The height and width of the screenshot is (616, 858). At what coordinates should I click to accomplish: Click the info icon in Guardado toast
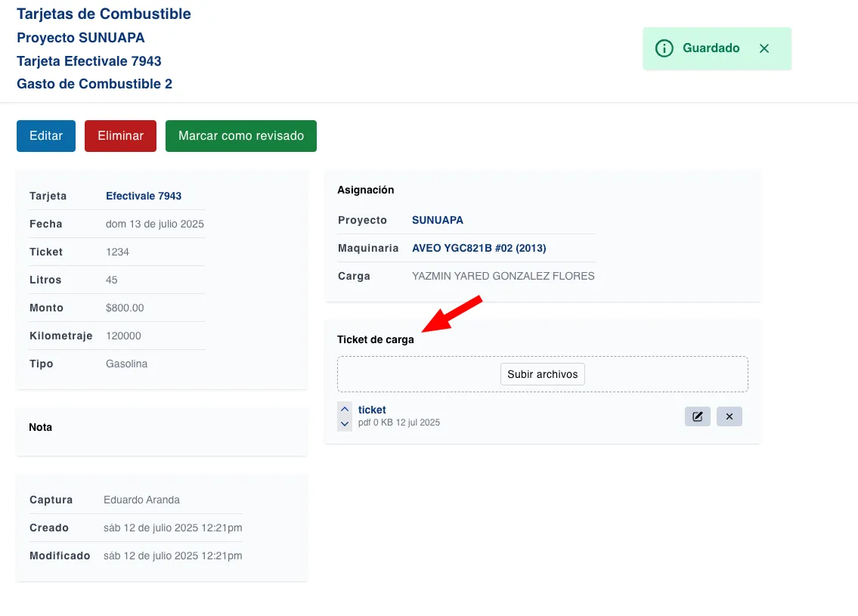click(x=664, y=48)
